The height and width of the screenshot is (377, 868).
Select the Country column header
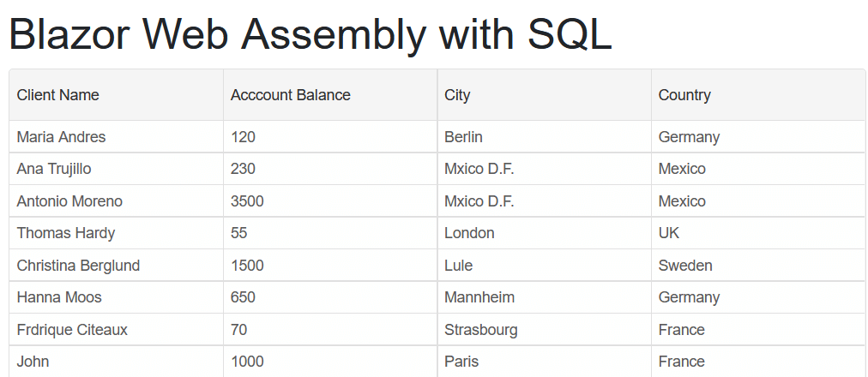(x=684, y=95)
